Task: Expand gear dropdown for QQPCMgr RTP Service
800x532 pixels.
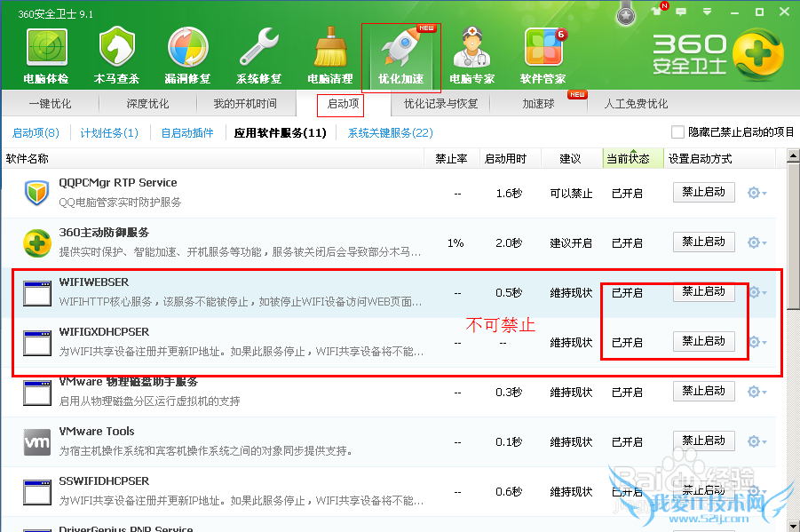Action: click(757, 193)
